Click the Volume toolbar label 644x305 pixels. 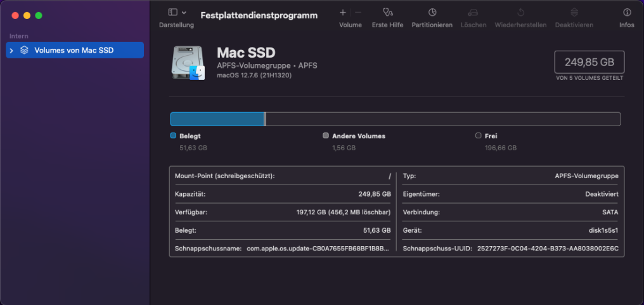pos(351,25)
